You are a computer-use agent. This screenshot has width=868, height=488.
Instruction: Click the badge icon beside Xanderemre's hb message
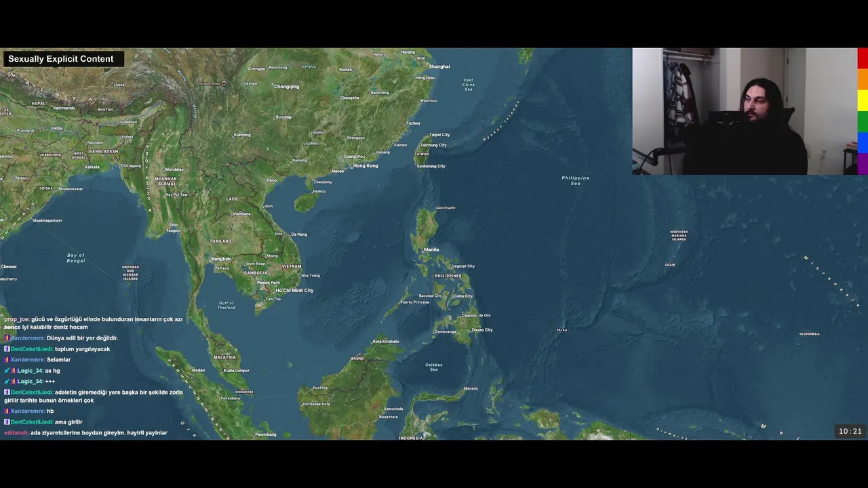[x=7, y=411]
